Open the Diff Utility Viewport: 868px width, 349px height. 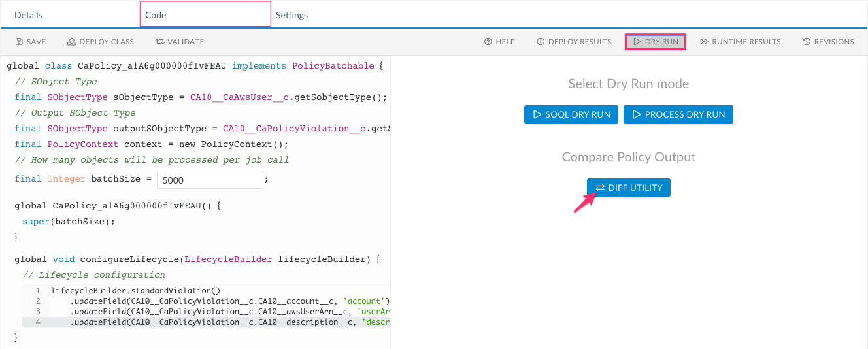pos(628,188)
